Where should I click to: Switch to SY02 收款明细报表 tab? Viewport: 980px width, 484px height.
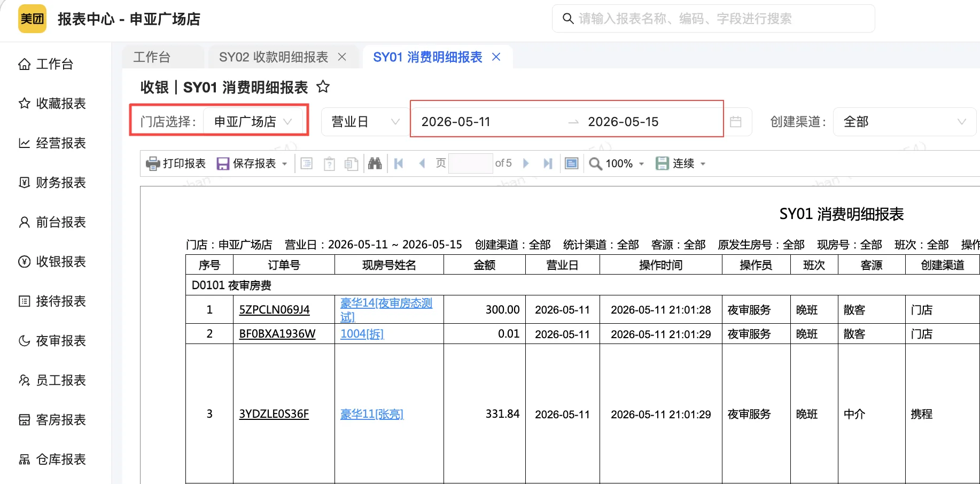click(274, 57)
